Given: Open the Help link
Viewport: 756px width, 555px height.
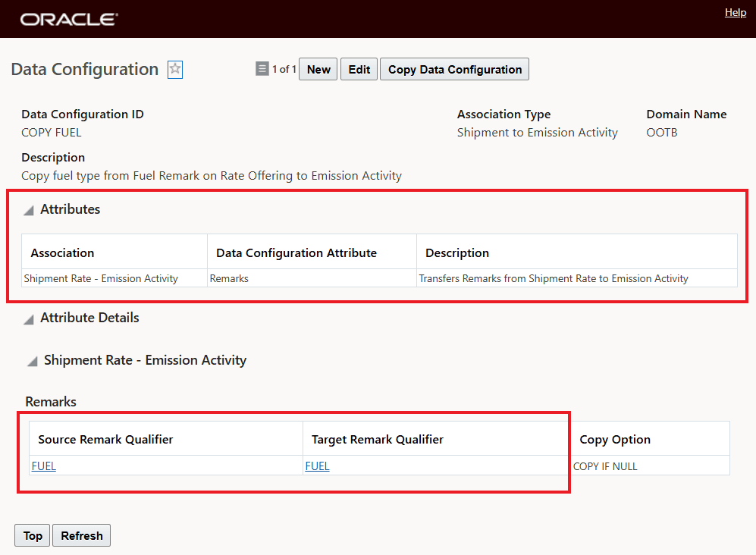Looking at the screenshot, I should click(735, 12).
